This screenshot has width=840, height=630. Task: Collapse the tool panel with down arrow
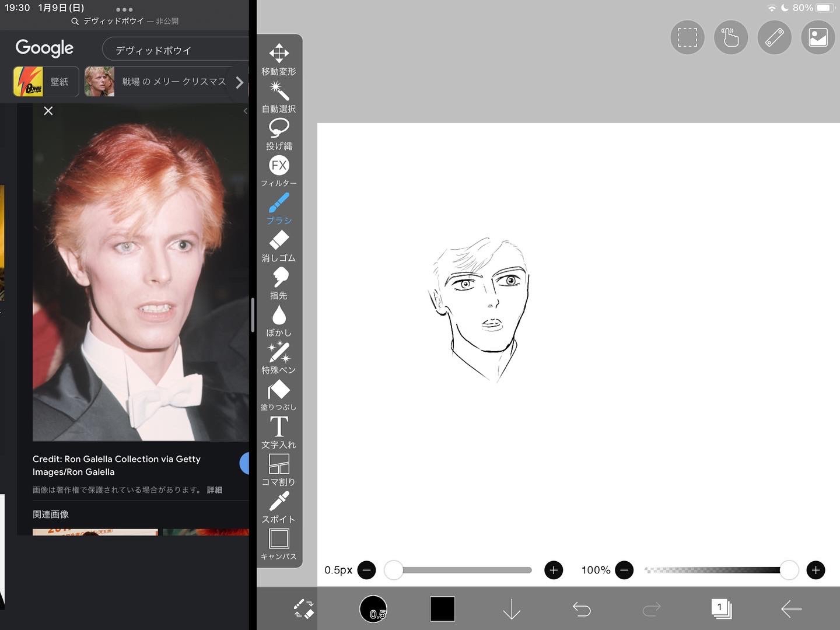click(x=512, y=609)
